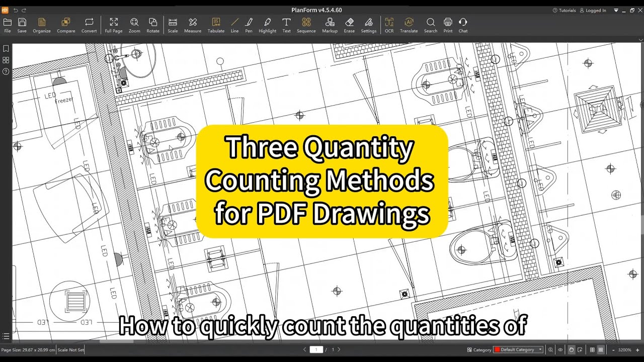The width and height of the screenshot is (644, 362).
Task: Redo the last action
Action: tap(24, 10)
